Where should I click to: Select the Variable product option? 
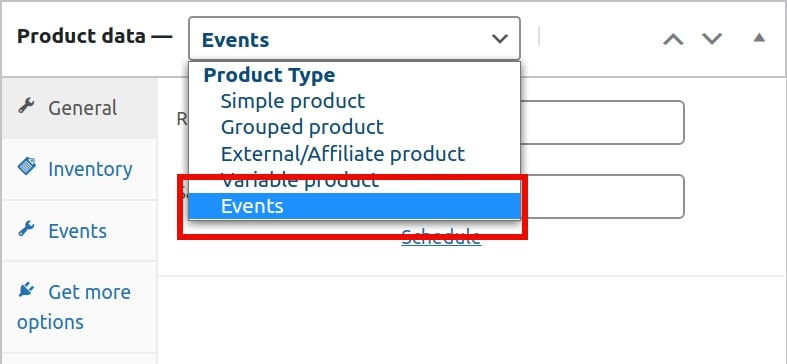tap(300, 180)
